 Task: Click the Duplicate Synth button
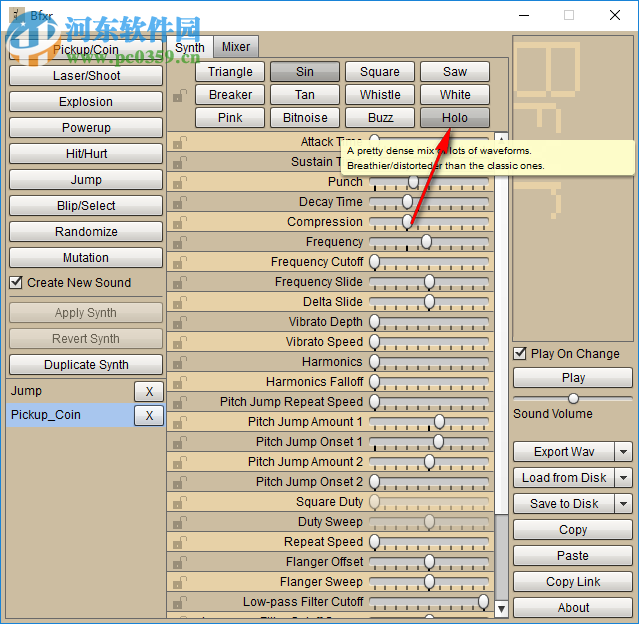pyautogui.click(x=86, y=364)
